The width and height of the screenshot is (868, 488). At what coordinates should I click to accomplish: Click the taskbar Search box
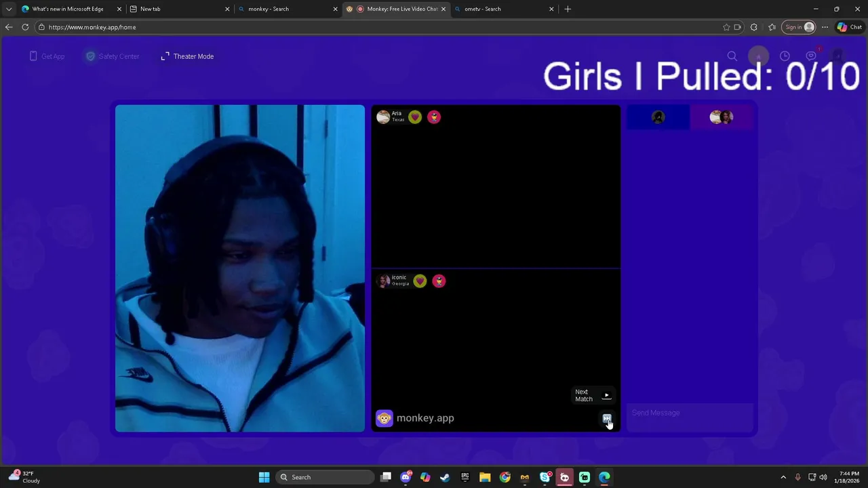click(x=325, y=477)
